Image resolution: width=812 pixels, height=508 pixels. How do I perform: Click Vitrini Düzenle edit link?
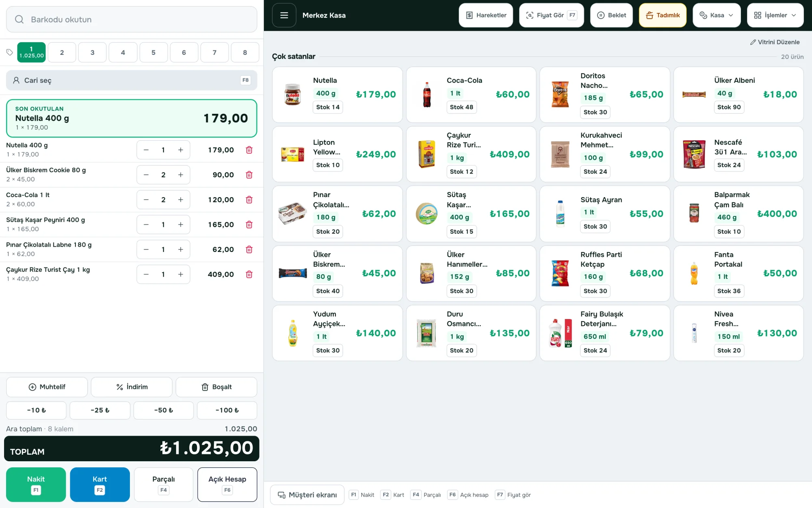click(x=775, y=42)
